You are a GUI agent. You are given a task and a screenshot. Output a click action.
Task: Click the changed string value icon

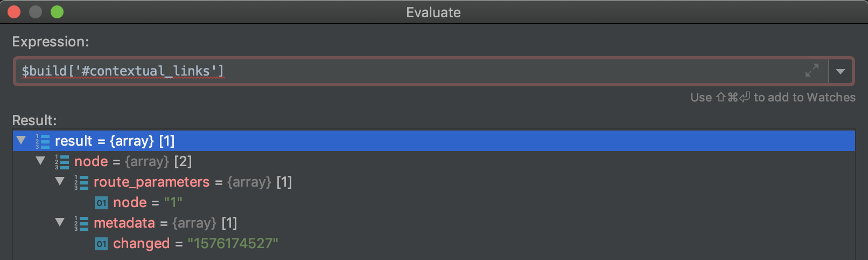[101, 244]
